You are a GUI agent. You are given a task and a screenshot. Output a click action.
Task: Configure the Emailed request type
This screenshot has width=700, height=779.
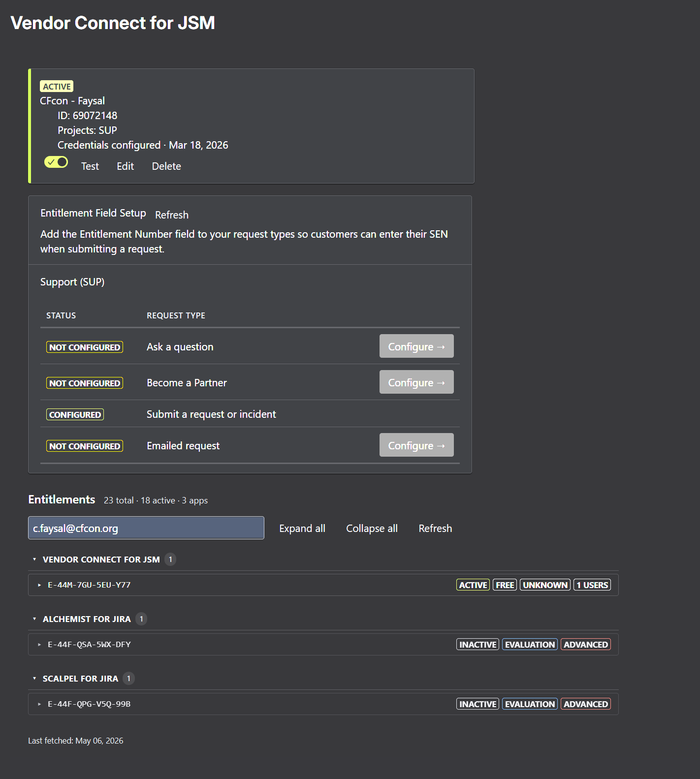click(x=416, y=445)
